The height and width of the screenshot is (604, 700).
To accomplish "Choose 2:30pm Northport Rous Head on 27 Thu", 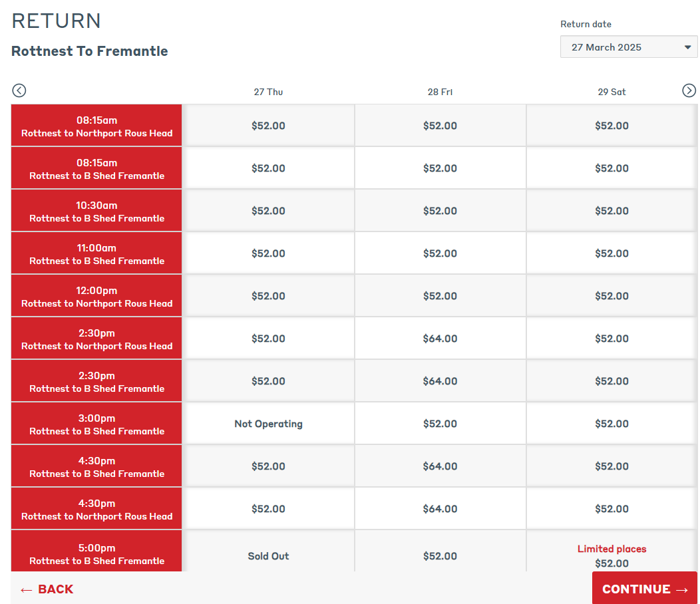I will (x=268, y=339).
